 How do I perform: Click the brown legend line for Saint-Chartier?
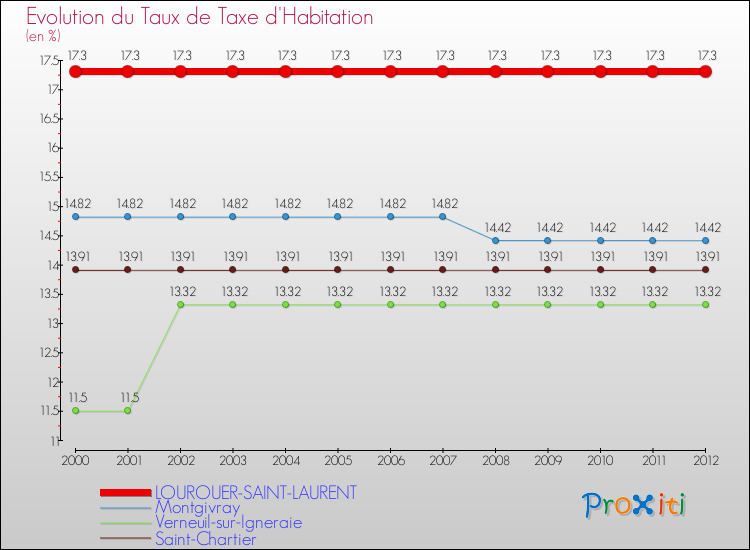[x=126, y=539]
